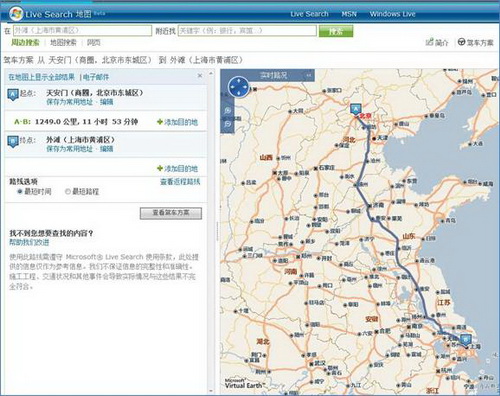500x396 pixels.
Task: Select the 周边搜索 tab
Action: tap(25, 43)
